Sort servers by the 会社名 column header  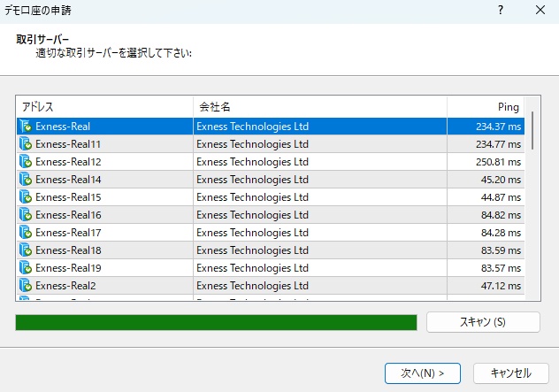tap(320, 107)
